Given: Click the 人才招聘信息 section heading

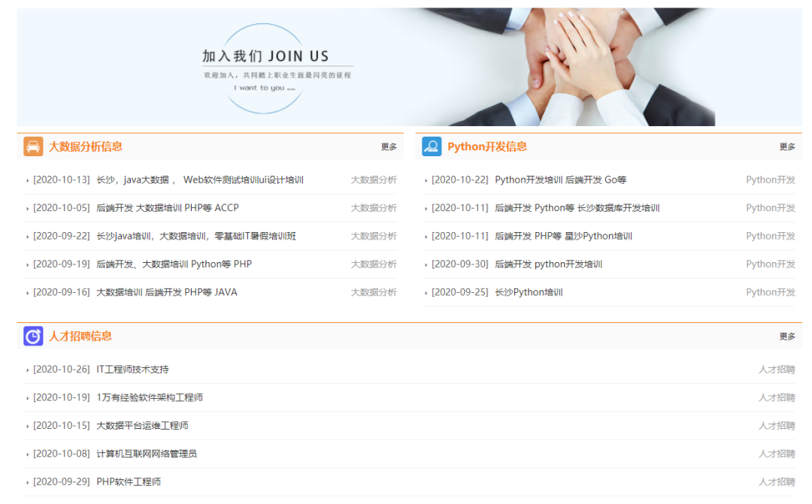Looking at the screenshot, I should click(80, 337).
